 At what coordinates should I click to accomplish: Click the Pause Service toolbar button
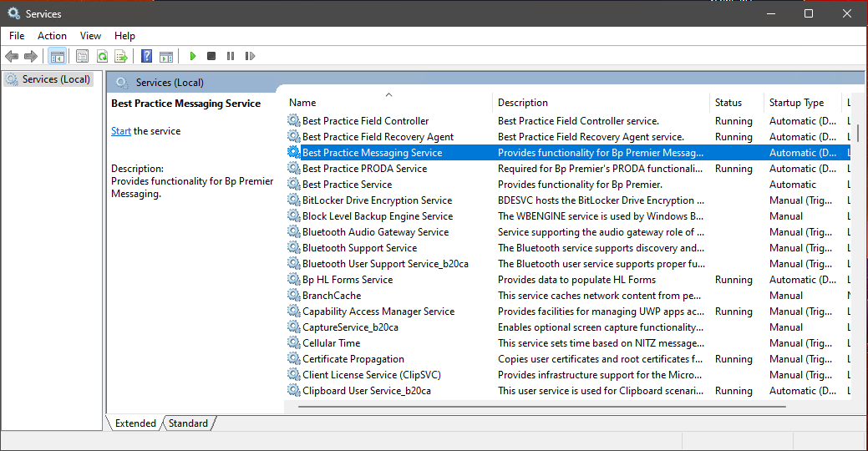(x=231, y=56)
